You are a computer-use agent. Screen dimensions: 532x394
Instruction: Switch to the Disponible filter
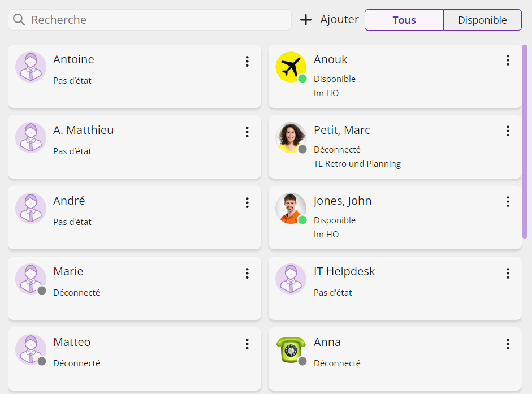[x=482, y=20]
